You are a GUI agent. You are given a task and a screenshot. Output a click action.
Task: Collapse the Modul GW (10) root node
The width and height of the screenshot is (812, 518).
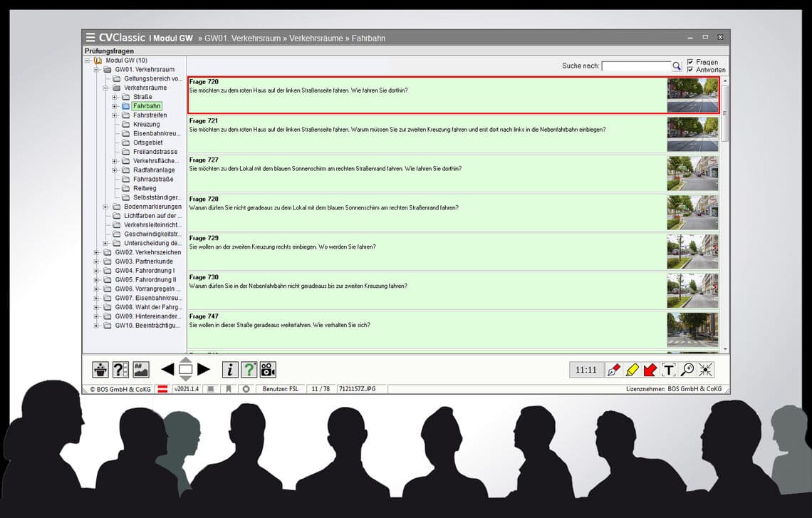pos(88,61)
